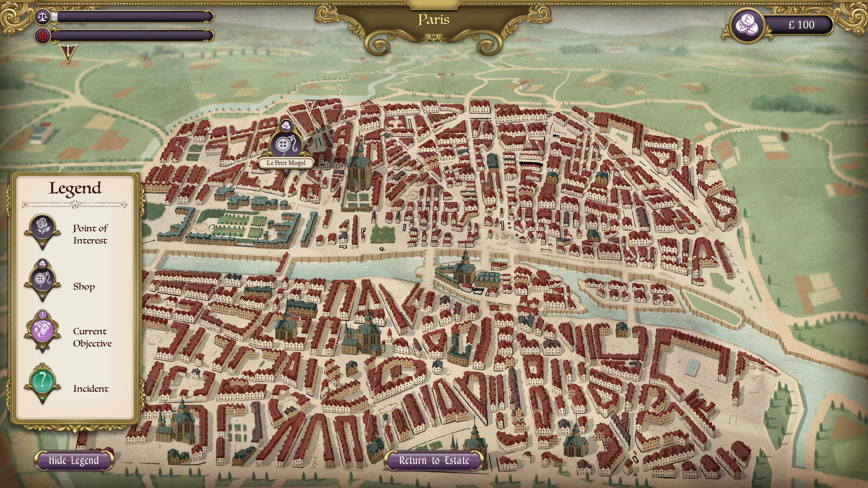Click the Shop legend icon
This screenshot has width=868, height=488.
[x=42, y=281]
